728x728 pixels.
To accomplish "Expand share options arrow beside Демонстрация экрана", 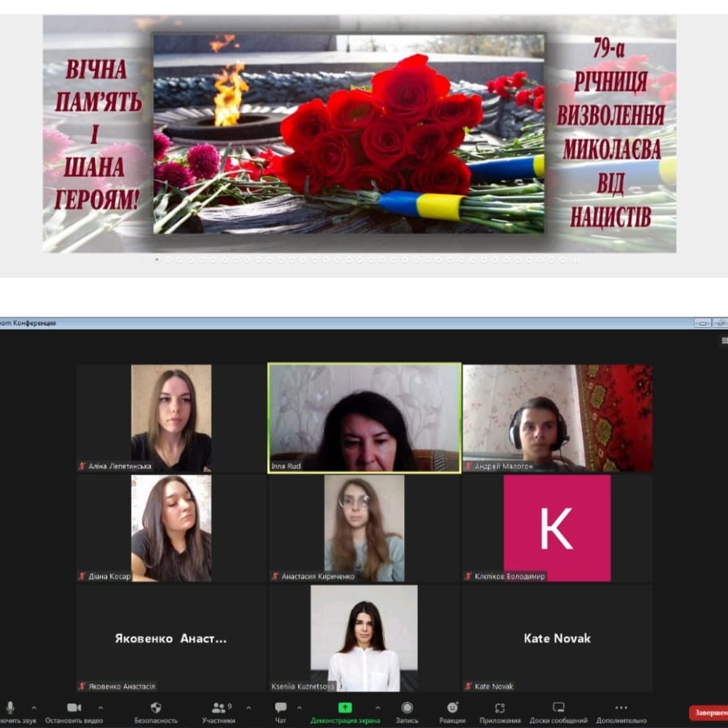I will (x=377, y=708).
